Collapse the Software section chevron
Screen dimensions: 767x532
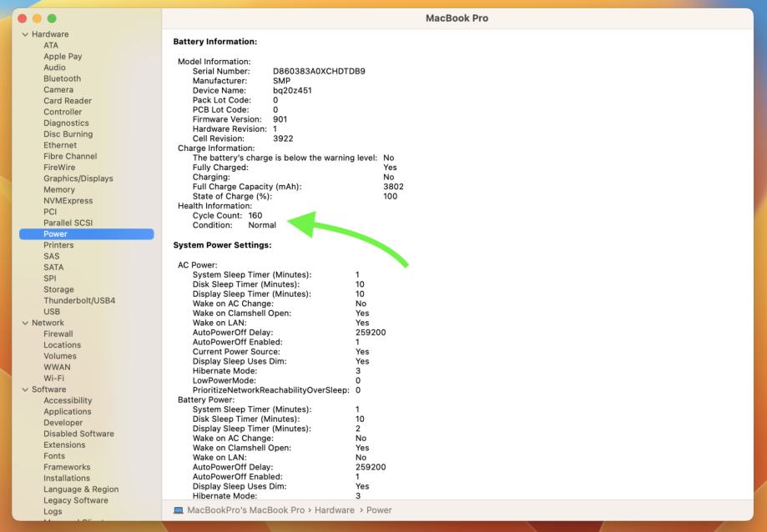25,389
